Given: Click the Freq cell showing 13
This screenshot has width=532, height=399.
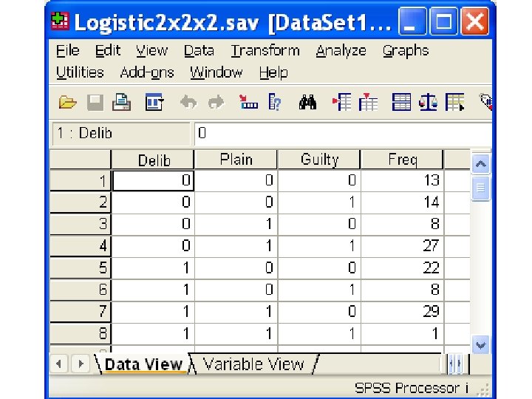Looking at the screenshot, I should 402,180.
